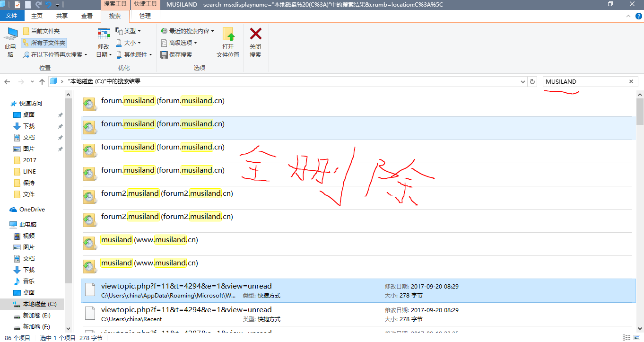Image resolution: width=644 pixels, height=342 pixels.
Task: Toggle the All Subfolders search scope
Action: pos(44,43)
